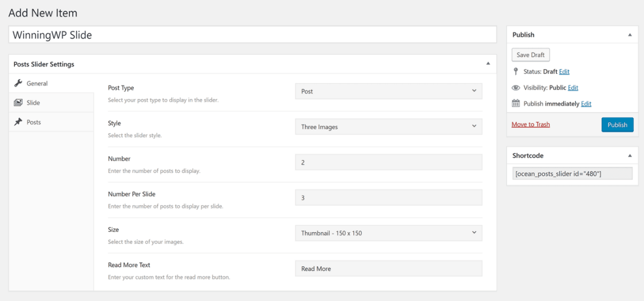Switch to the Posts tab

51,122
